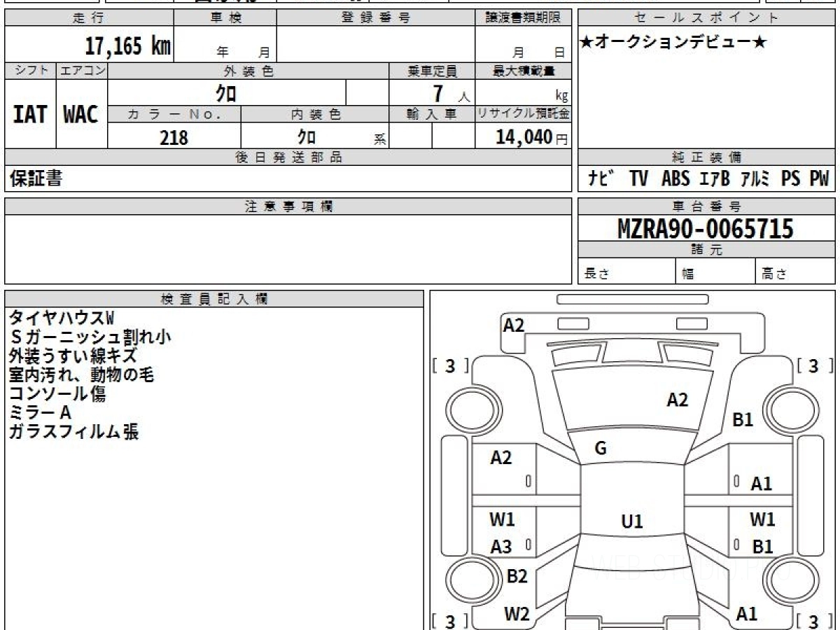Click the カラーNo. header
The width and height of the screenshot is (840, 630).
(x=174, y=114)
